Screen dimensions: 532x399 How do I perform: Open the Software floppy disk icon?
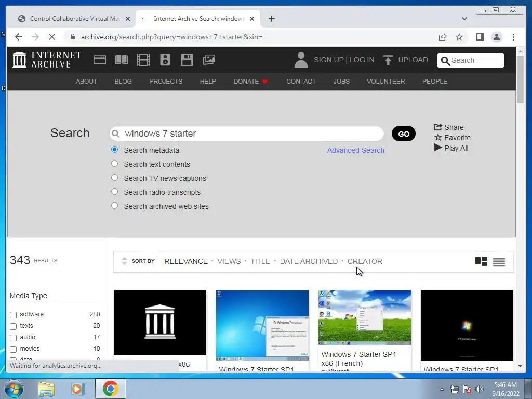pos(187,60)
